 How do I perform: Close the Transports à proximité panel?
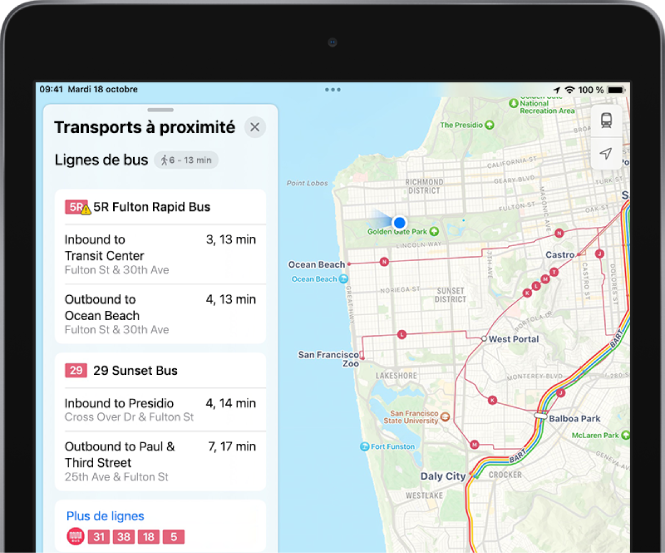pos(255,127)
